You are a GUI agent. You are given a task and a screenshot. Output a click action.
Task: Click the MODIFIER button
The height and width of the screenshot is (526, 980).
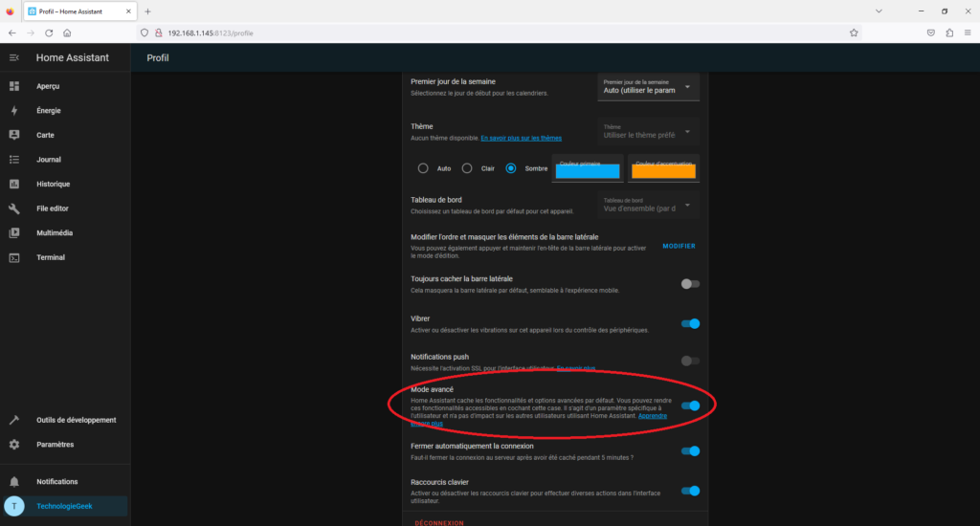(679, 246)
